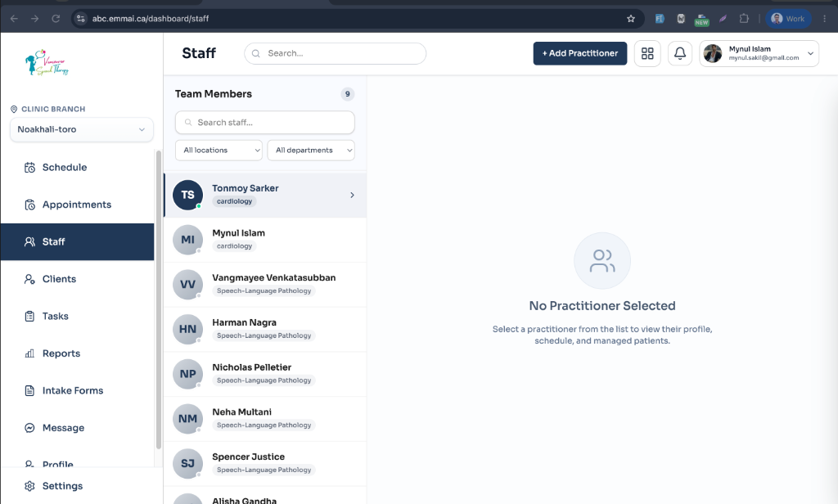The image size is (838, 504).
Task: Click the sidebar vertical scrollbar
Action: (158, 299)
